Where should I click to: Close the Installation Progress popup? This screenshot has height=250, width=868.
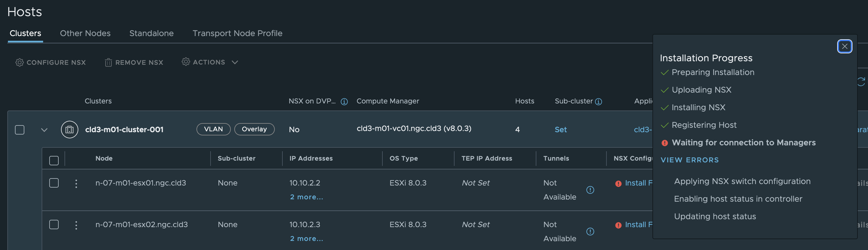(x=845, y=47)
